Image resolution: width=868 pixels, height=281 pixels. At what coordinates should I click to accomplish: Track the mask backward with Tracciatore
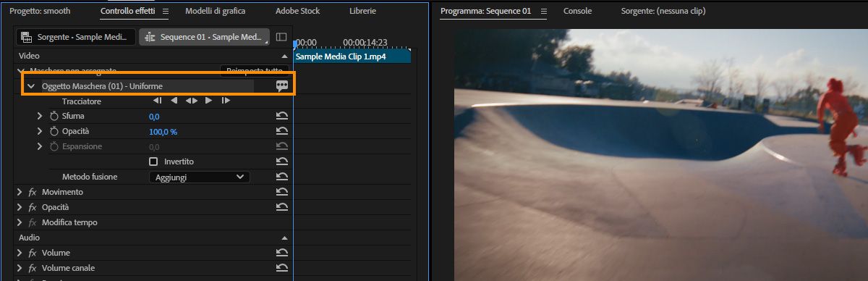(x=174, y=101)
